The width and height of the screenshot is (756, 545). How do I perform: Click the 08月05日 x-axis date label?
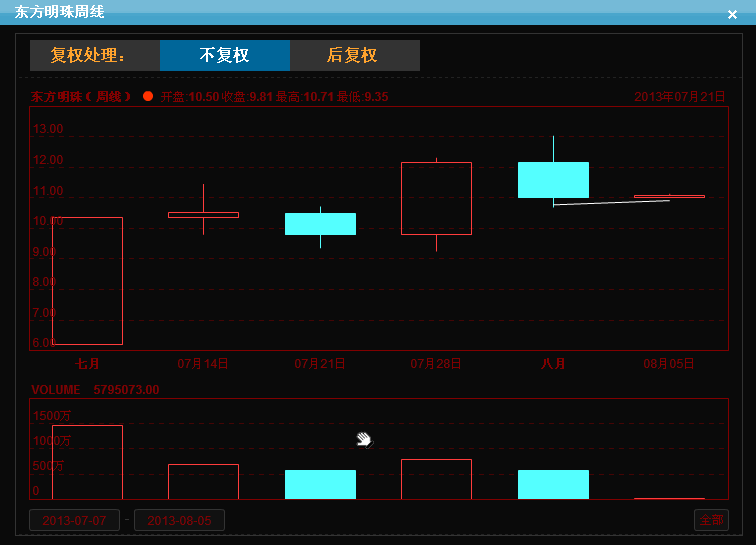coord(669,364)
